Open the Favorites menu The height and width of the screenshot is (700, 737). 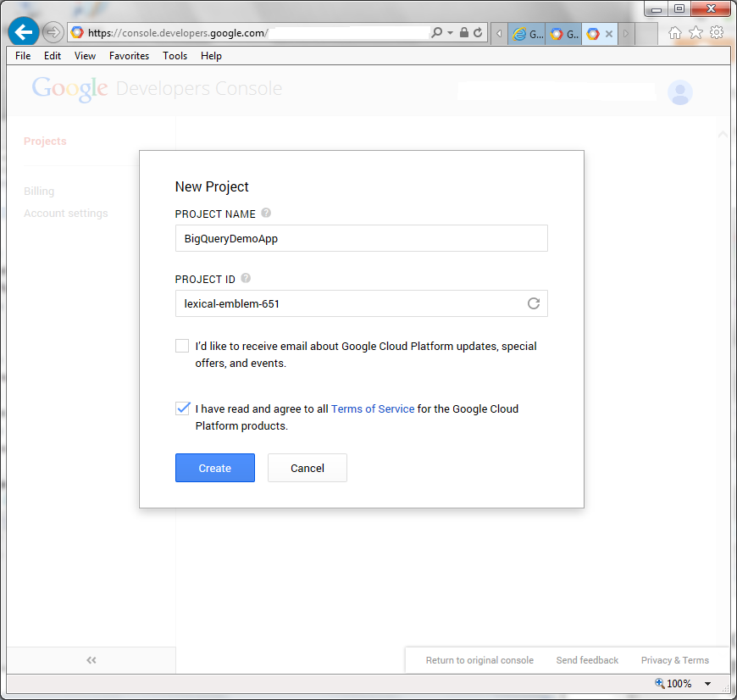tap(130, 56)
